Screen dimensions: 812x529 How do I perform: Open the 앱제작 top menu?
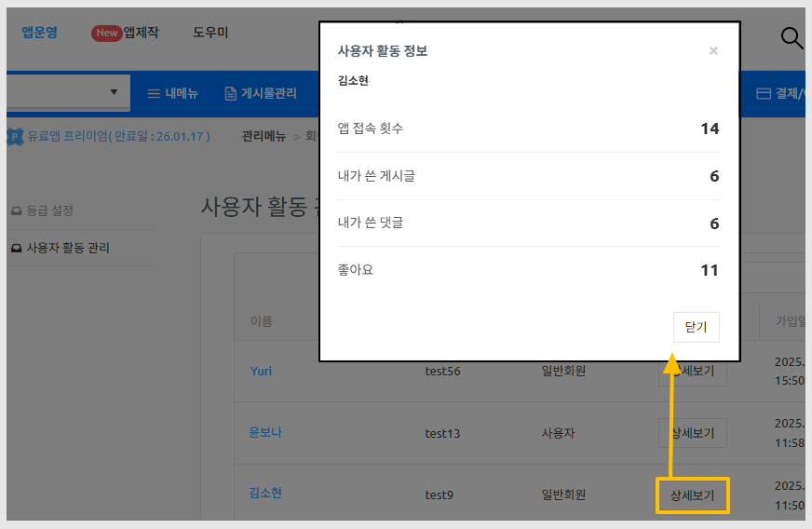tap(141, 33)
